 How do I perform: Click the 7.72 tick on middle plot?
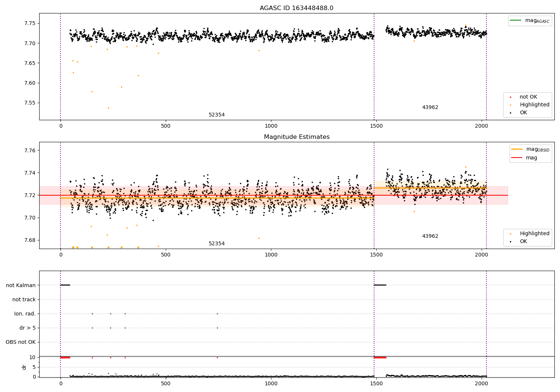pos(29,195)
